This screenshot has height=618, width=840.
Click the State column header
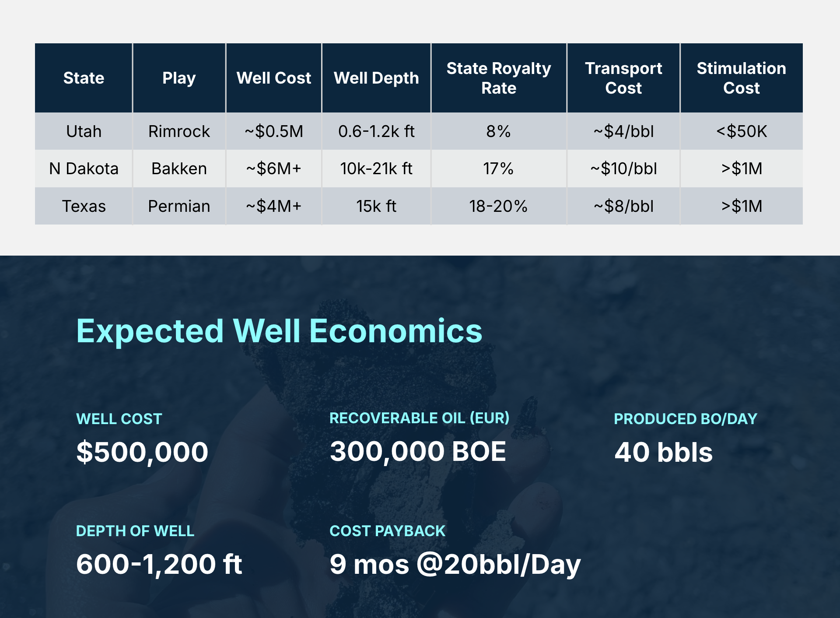[84, 78]
